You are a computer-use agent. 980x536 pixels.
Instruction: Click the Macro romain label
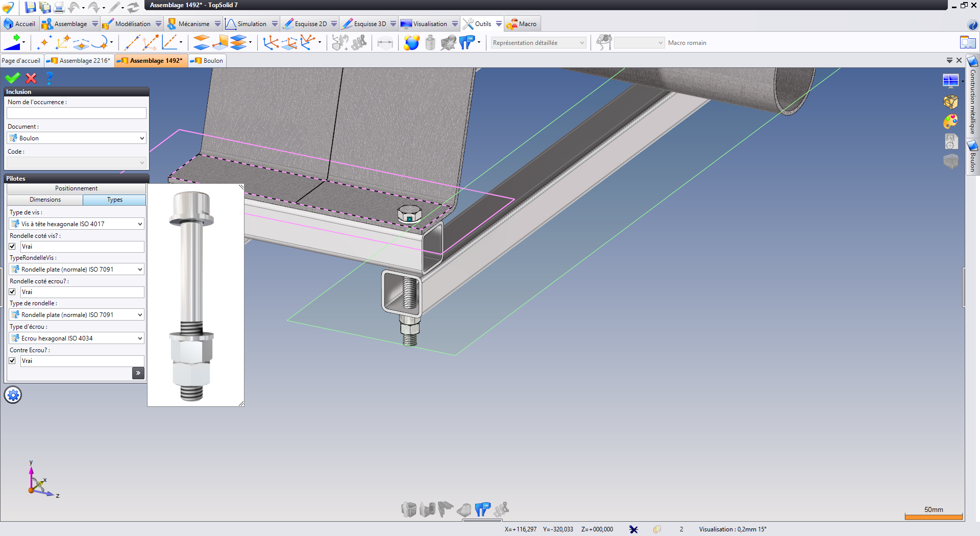pyautogui.click(x=687, y=43)
